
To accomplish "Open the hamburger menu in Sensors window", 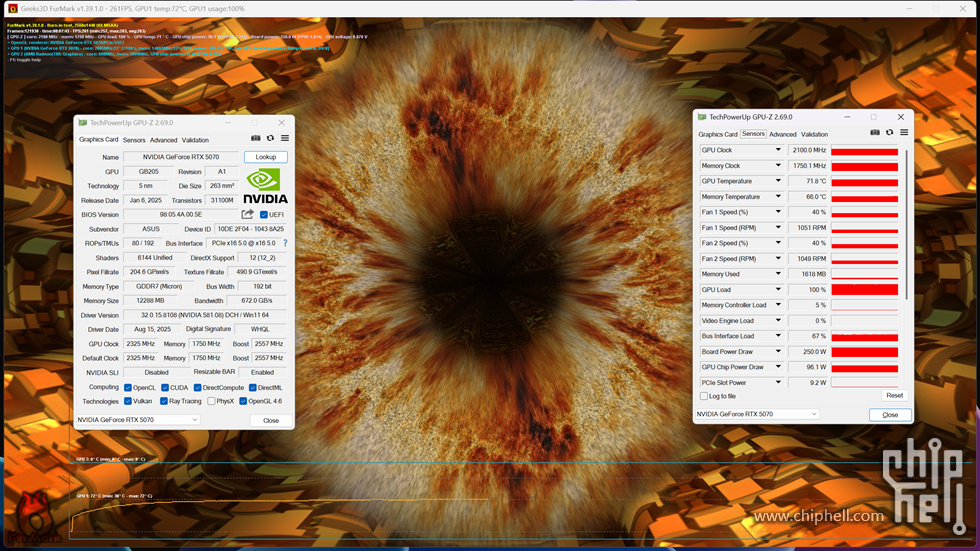I will 903,132.
